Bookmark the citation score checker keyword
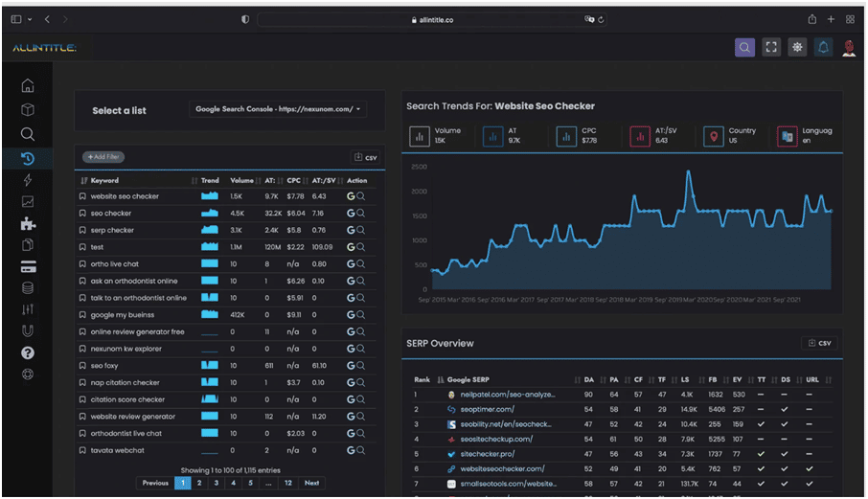Viewport: 868px width, 499px height. pos(82,399)
